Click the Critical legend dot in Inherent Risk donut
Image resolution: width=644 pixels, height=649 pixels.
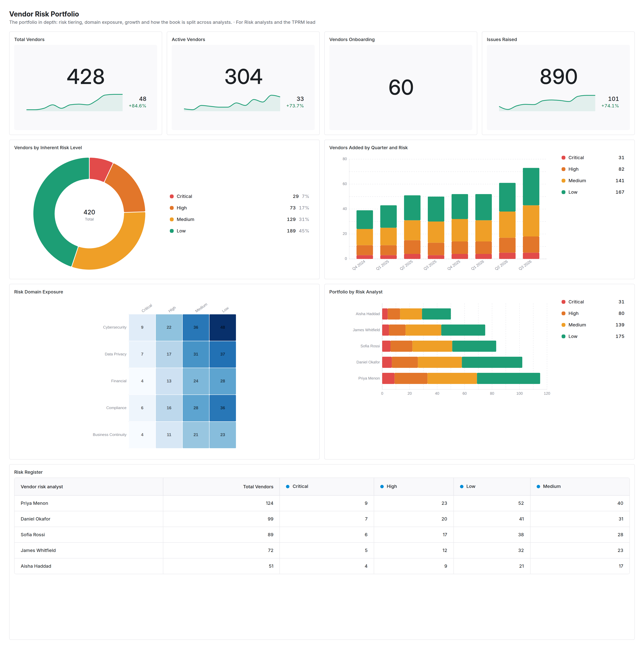point(172,197)
